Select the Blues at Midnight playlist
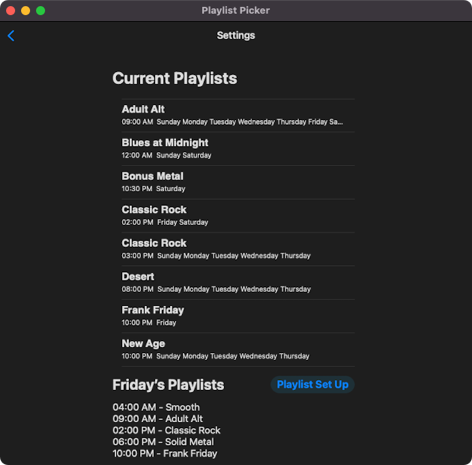 coord(238,149)
